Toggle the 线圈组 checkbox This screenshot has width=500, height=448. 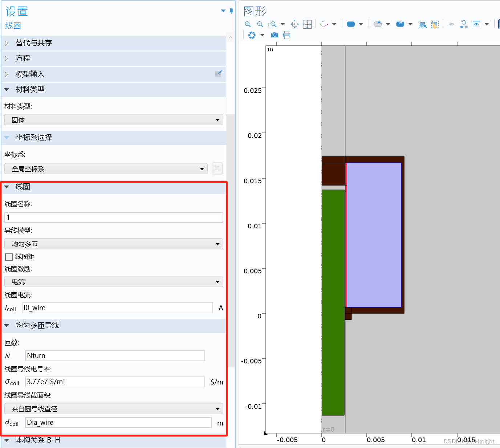point(9,257)
